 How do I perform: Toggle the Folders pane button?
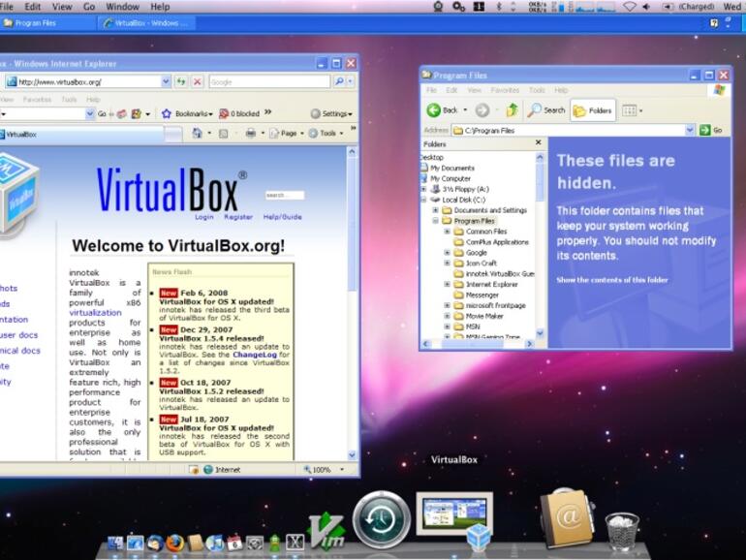pos(593,110)
